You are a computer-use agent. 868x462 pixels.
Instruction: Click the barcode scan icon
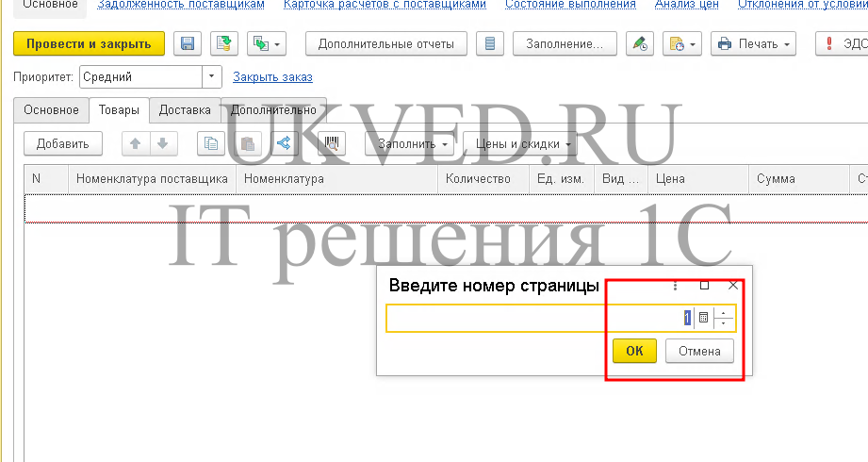pos(332,144)
